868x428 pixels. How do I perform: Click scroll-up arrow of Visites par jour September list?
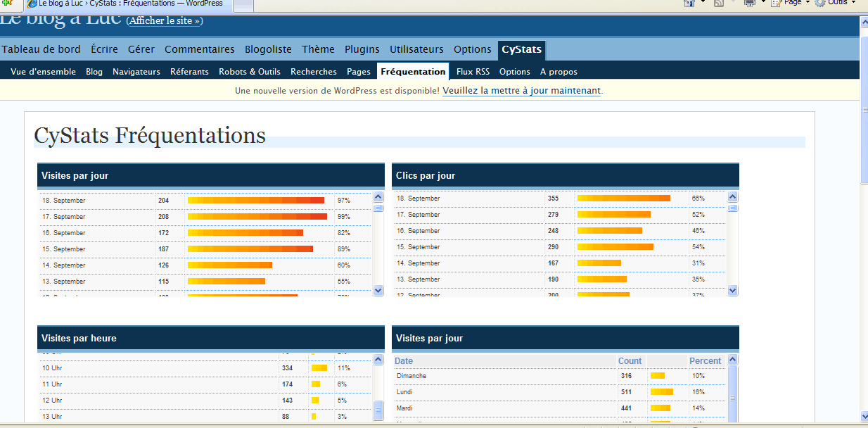pyautogui.click(x=378, y=198)
